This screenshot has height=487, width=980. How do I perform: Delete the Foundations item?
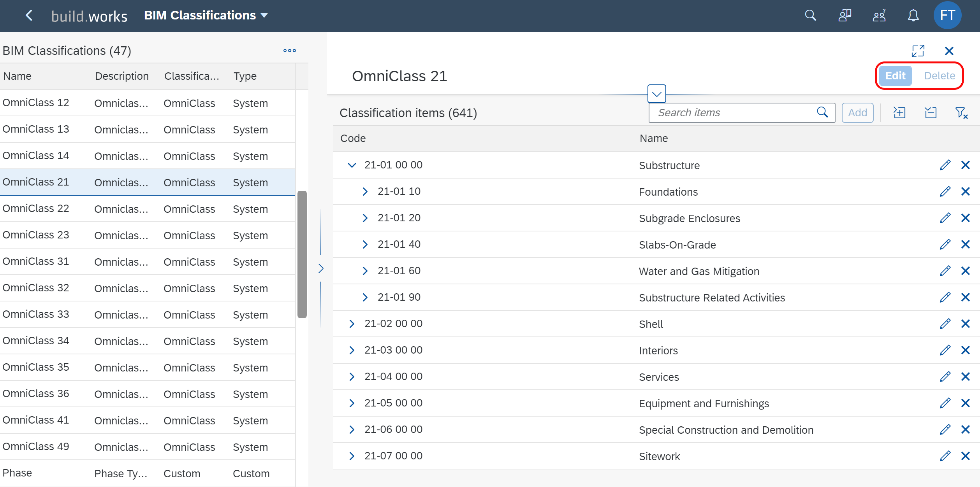tap(965, 191)
